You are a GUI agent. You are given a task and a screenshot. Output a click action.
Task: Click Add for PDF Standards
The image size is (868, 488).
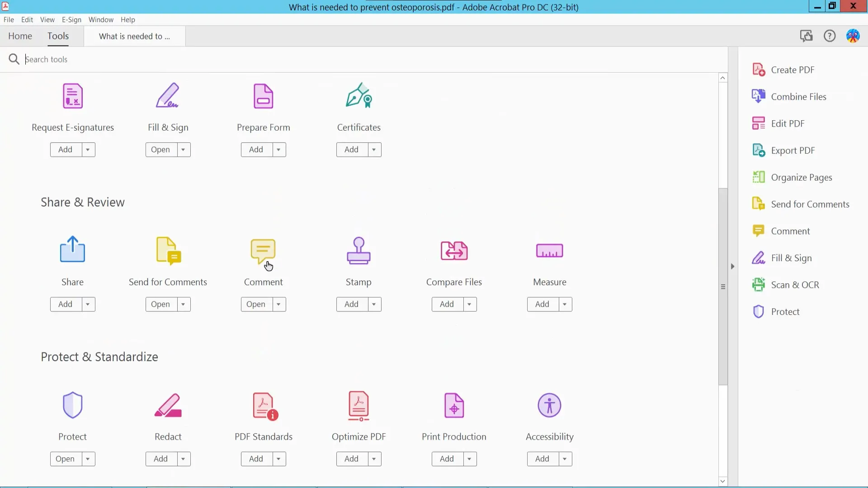click(256, 459)
